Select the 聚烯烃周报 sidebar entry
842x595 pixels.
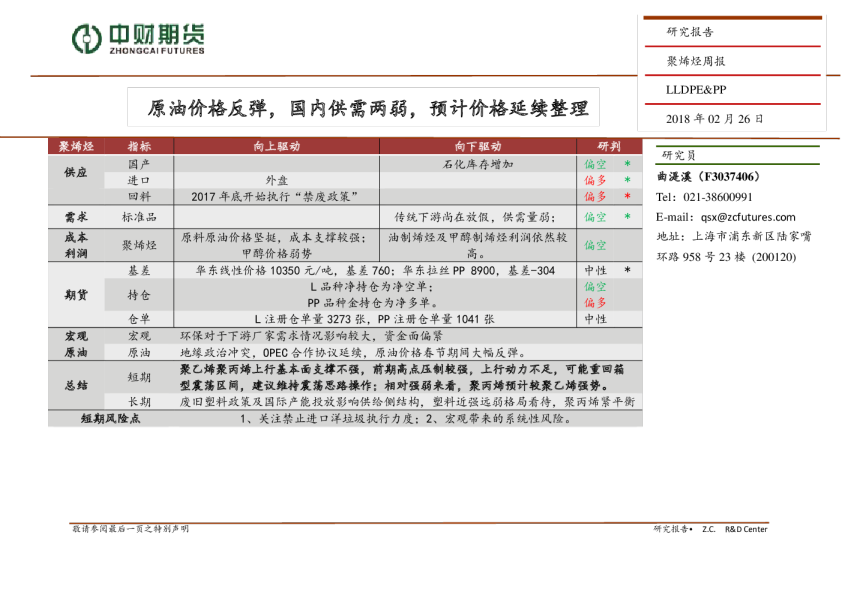[x=696, y=61]
